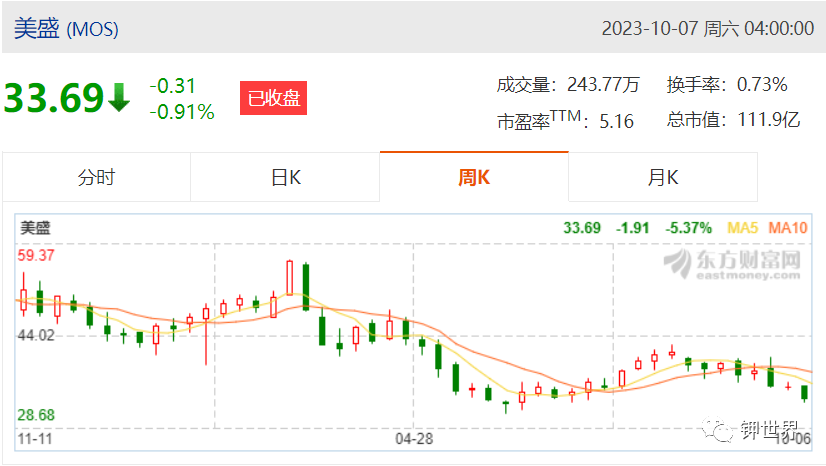Click the 成交量 243.77万 volume text
Screen dimensions: 826x466
pyautogui.click(x=568, y=85)
